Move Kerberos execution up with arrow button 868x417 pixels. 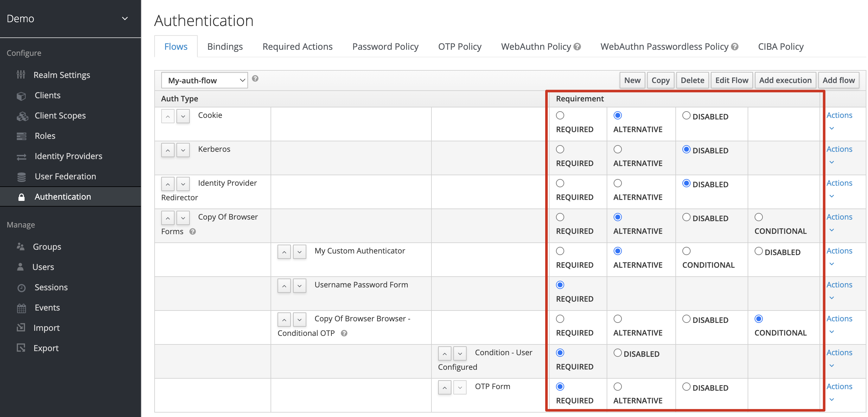168,150
